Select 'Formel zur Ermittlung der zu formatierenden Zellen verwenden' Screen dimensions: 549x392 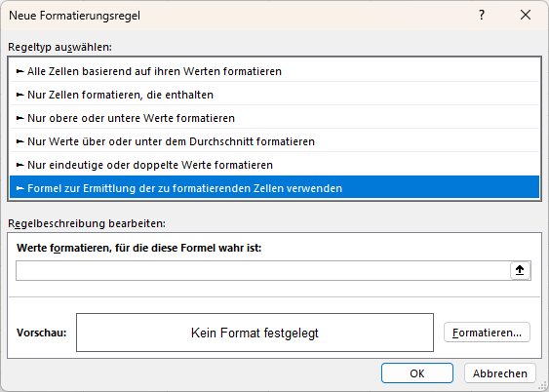pos(275,188)
